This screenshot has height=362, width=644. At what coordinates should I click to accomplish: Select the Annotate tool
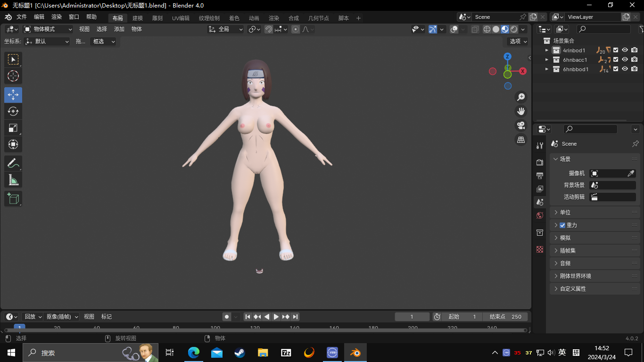point(13,163)
